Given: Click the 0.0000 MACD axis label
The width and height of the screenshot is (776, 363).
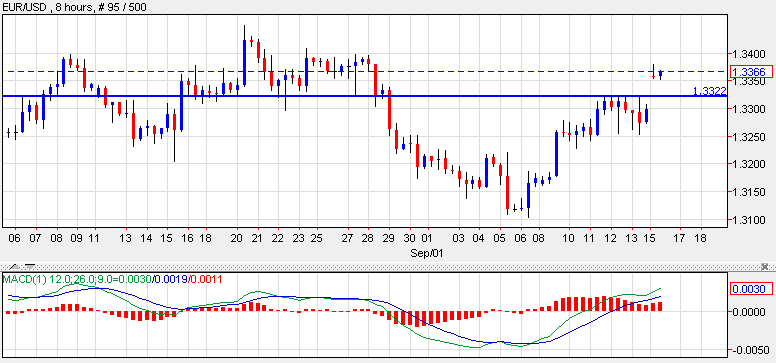Looking at the screenshot, I should [x=750, y=312].
